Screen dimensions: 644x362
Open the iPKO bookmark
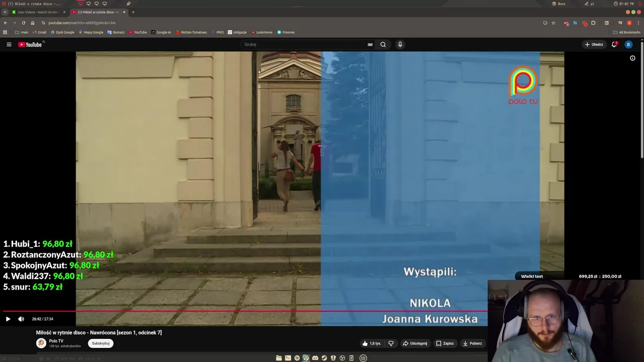coord(218,32)
